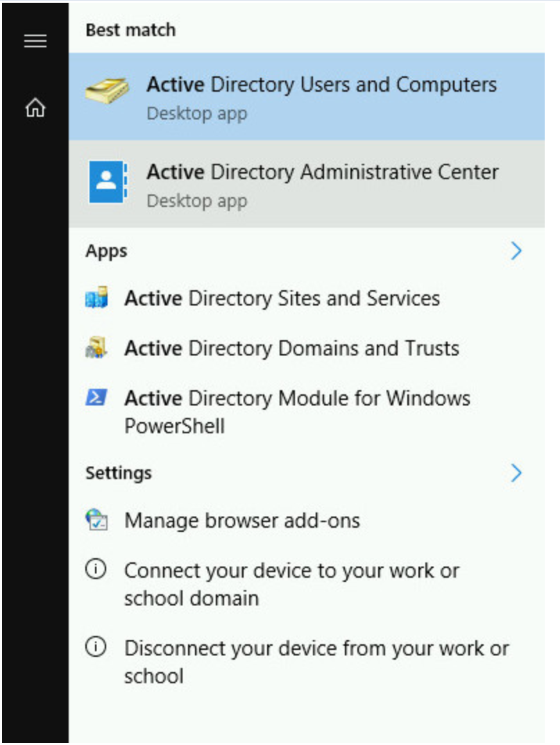Click the Active Directory Users and Computers book icon
This screenshot has width=560, height=745.
tap(107, 92)
